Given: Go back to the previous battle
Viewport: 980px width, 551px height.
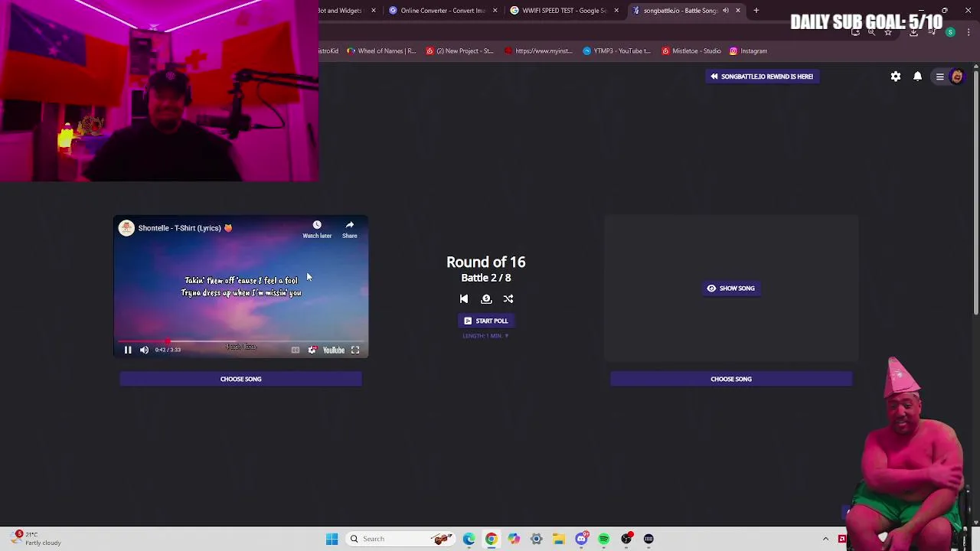Looking at the screenshot, I should tap(464, 299).
